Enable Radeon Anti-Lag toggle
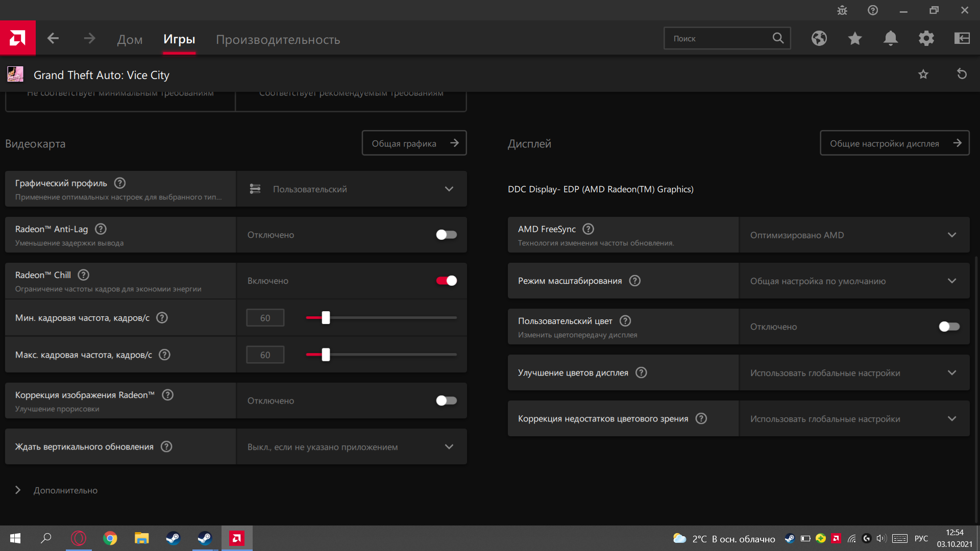 pos(447,235)
